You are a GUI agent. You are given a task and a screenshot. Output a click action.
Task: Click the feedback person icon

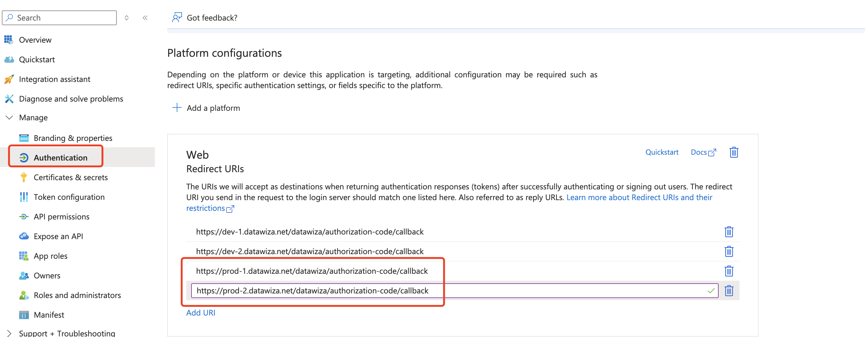point(177,17)
